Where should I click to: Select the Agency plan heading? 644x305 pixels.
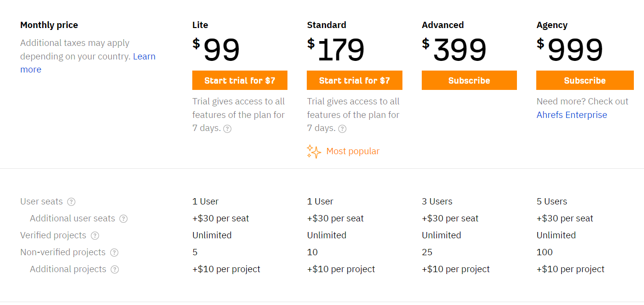pos(551,25)
